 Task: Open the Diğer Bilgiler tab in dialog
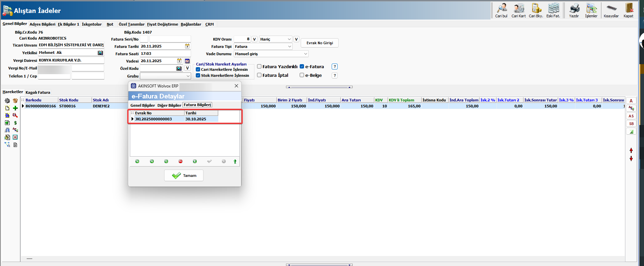pos(169,105)
